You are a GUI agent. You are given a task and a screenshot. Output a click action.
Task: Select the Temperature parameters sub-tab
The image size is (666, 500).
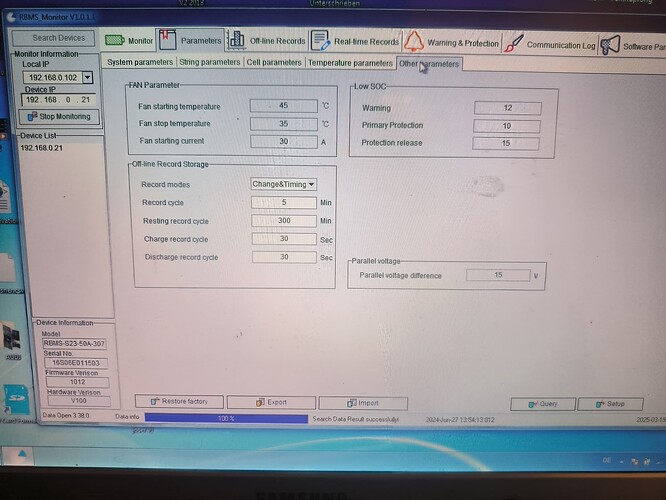pyautogui.click(x=350, y=63)
